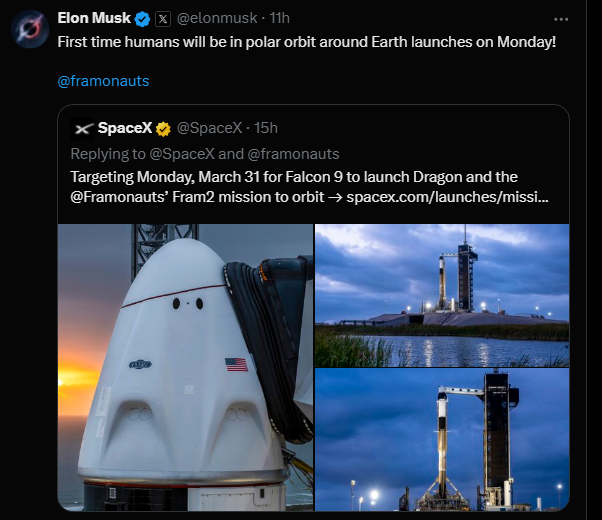Open the Falcon 9 and tower night photo
The width and height of the screenshot is (602, 520).
point(442,439)
